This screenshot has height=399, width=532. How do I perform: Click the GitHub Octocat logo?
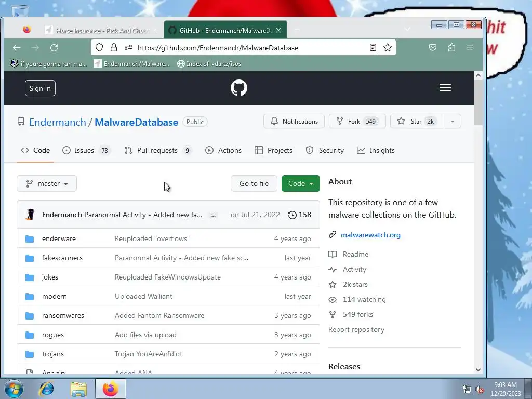239,88
